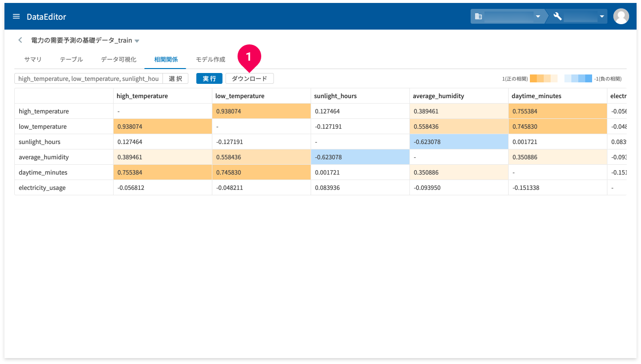Click the selected columns input field
This screenshot has height=364, width=641.
coord(89,78)
